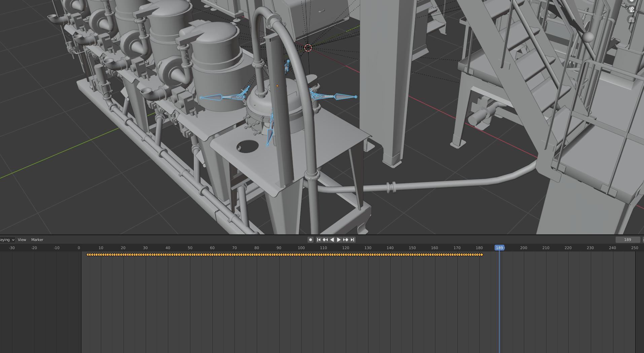
Task: Open the timeline View menu
Action: [x=22, y=240]
